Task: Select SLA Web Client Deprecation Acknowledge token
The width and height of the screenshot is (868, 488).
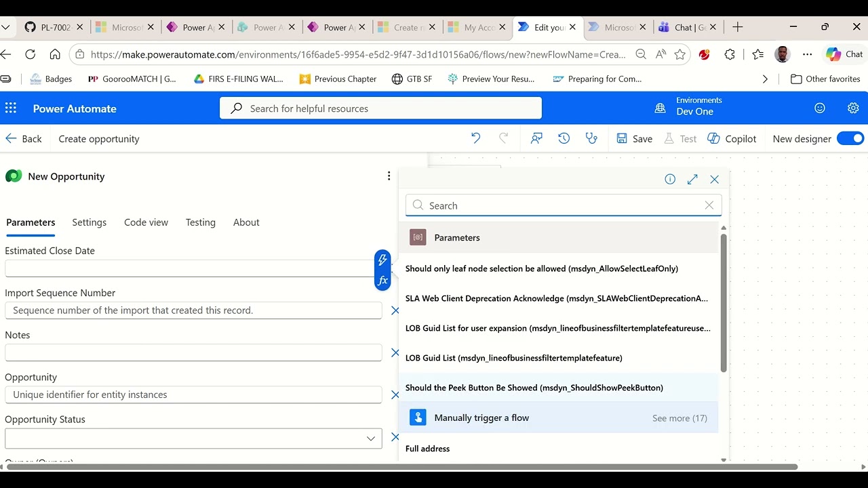Action: [558, 298]
